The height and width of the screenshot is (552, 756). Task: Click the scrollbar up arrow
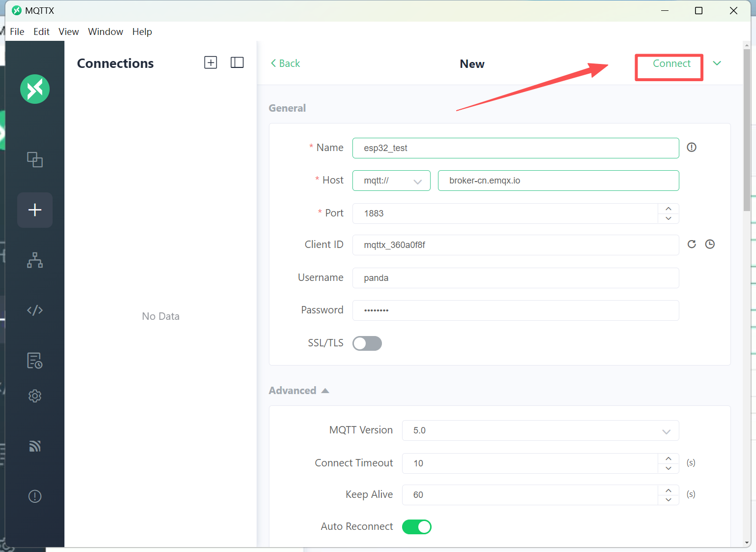[747, 45]
